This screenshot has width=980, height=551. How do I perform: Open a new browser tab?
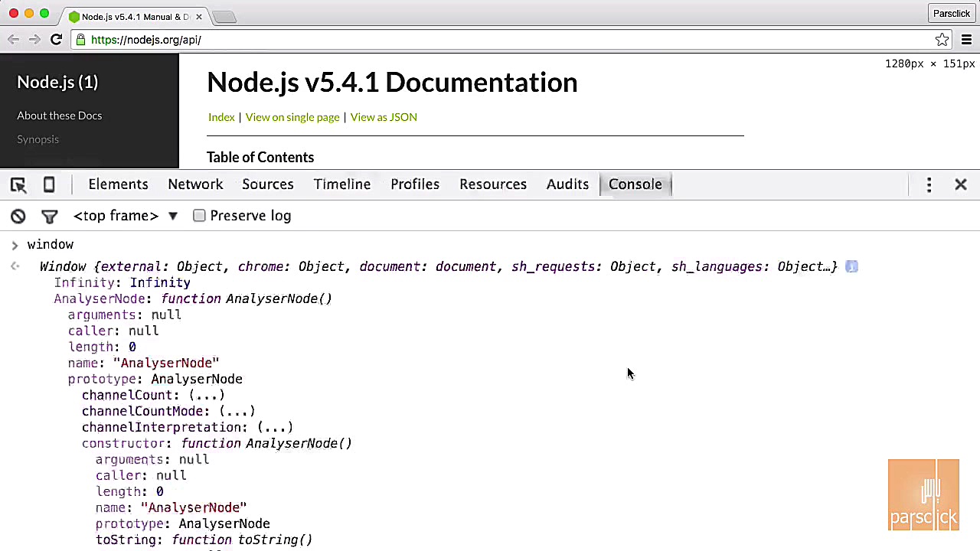pos(224,17)
